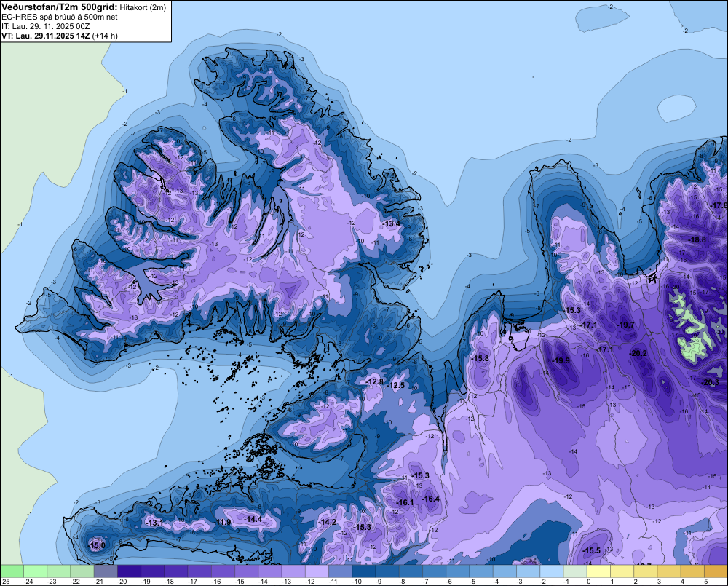Click the '(+14 h)' forecast offset text
The height and width of the screenshot is (586, 728).
(105, 36)
